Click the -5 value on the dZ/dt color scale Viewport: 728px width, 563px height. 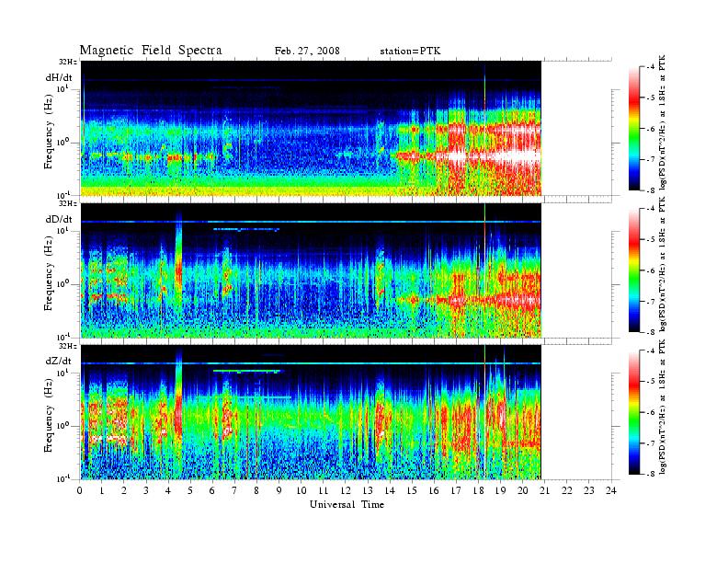tap(651, 382)
